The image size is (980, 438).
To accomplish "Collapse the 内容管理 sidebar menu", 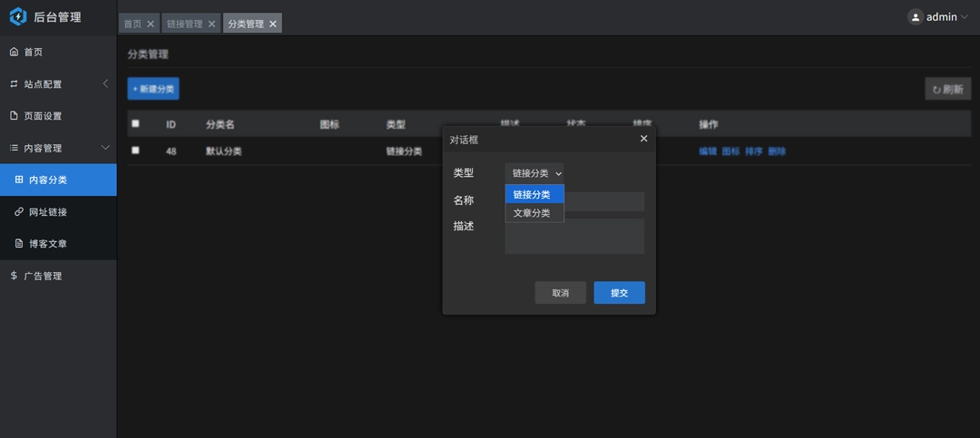I will tap(58, 148).
